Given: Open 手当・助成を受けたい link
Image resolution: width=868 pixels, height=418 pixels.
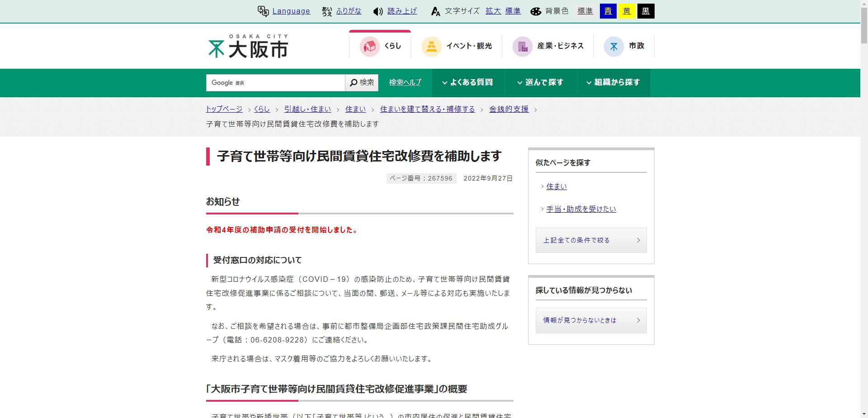Looking at the screenshot, I should click(x=581, y=209).
